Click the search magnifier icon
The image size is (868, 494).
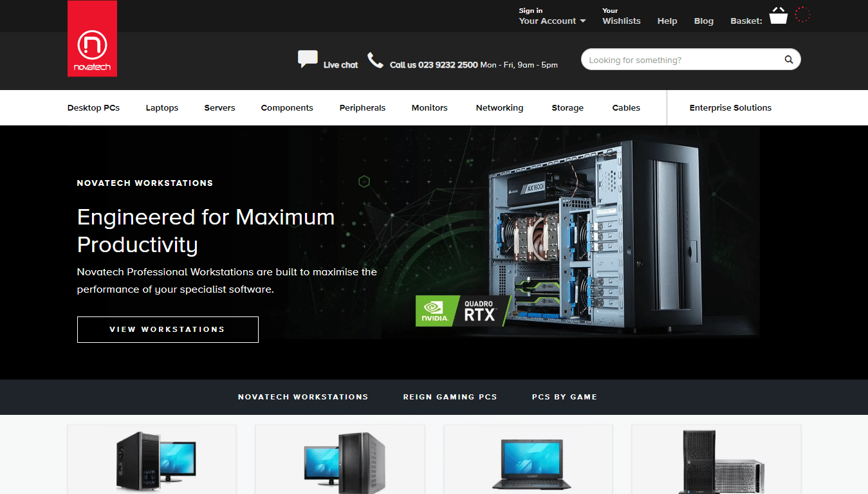pos(788,60)
